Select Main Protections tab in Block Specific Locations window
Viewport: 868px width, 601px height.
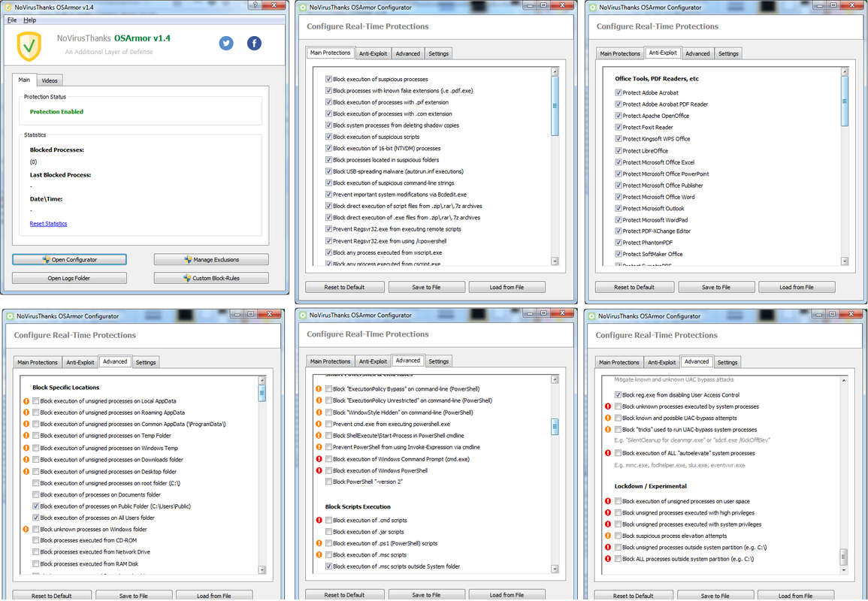point(37,363)
